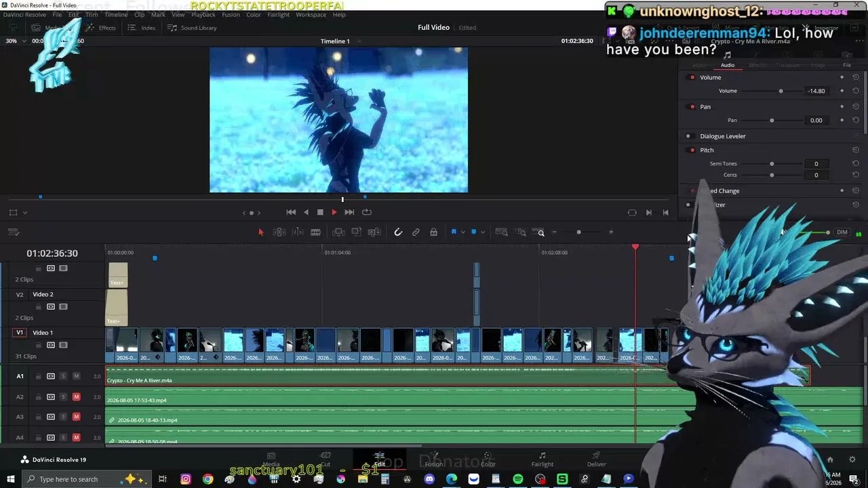Click the Insert Clip edit icon
Screen dimensions: 868x488
point(338,232)
